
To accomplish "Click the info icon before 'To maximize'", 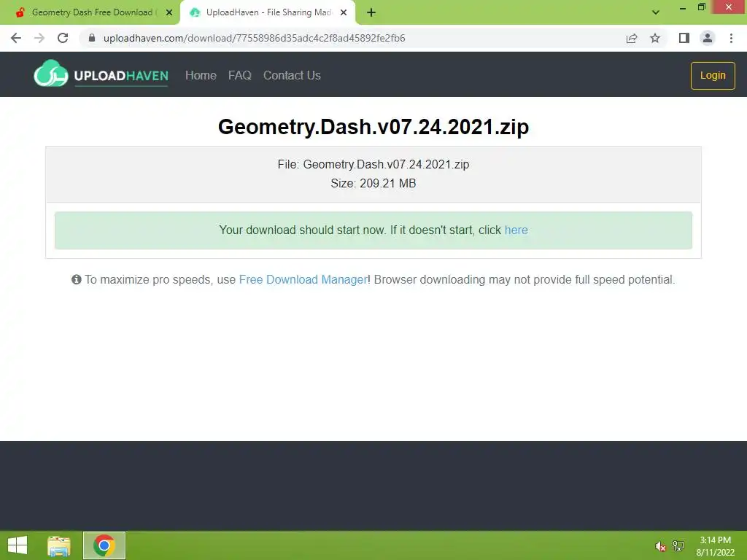I will [x=76, y=279].
